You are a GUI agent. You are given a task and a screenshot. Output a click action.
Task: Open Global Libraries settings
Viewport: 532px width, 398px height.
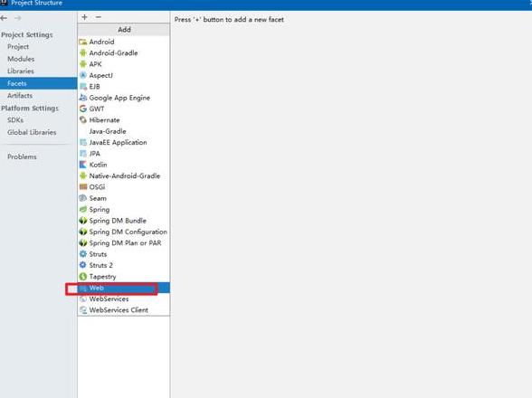pyautogui.click(x=32, y=132)
